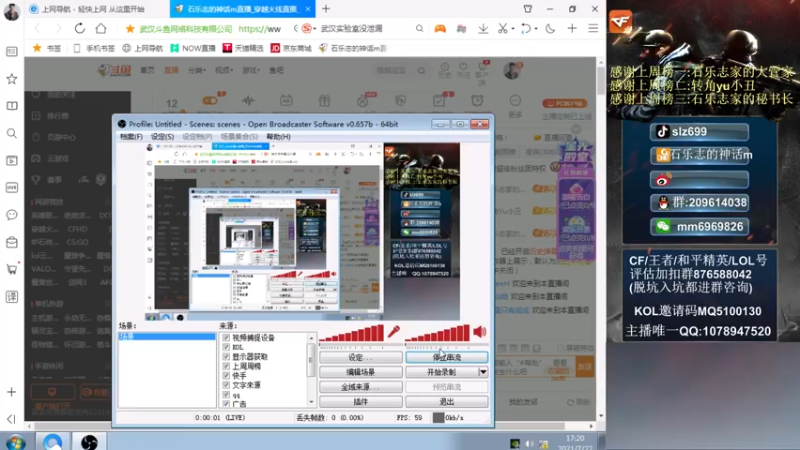Viewport: 800px width, 450px height.
Task: Open the 京东商城 bookmark
Action: click(x=291, y=48)
